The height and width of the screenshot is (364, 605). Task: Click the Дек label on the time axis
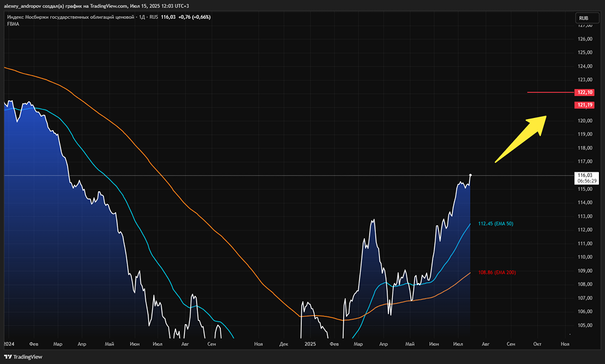[284, 344]
